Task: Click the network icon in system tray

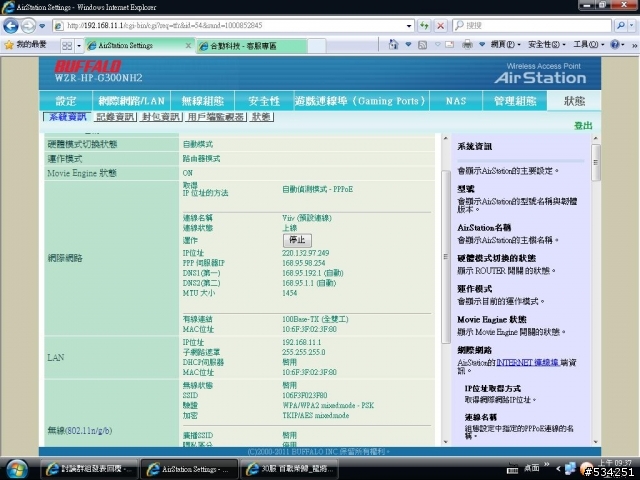Action: tap(570, 469)
